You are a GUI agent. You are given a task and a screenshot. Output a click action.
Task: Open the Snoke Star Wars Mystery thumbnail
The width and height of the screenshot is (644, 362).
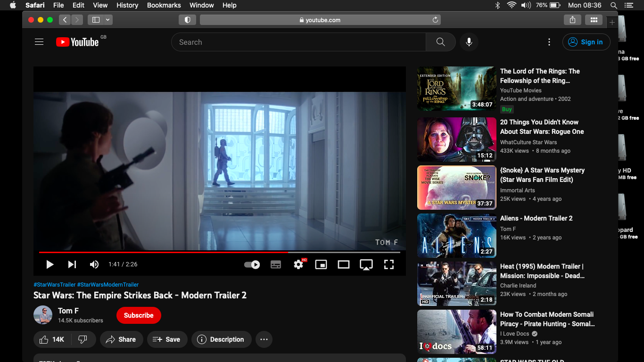[456, 188]
